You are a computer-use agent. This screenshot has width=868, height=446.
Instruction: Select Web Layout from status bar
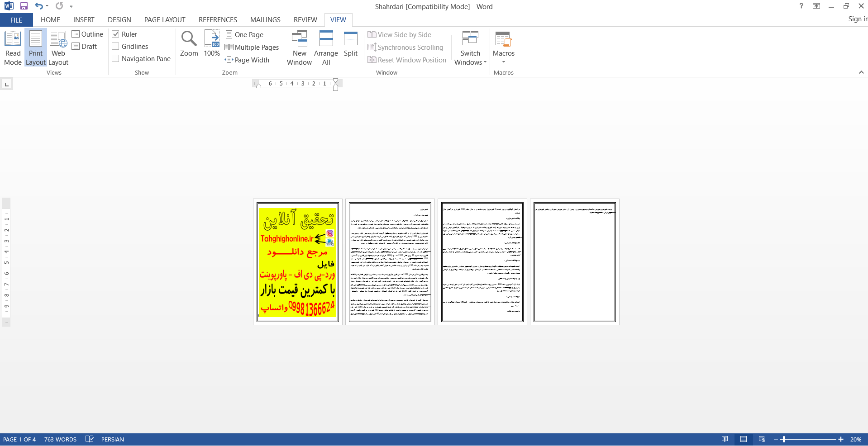pyautogui.click(x=762, y=439)
